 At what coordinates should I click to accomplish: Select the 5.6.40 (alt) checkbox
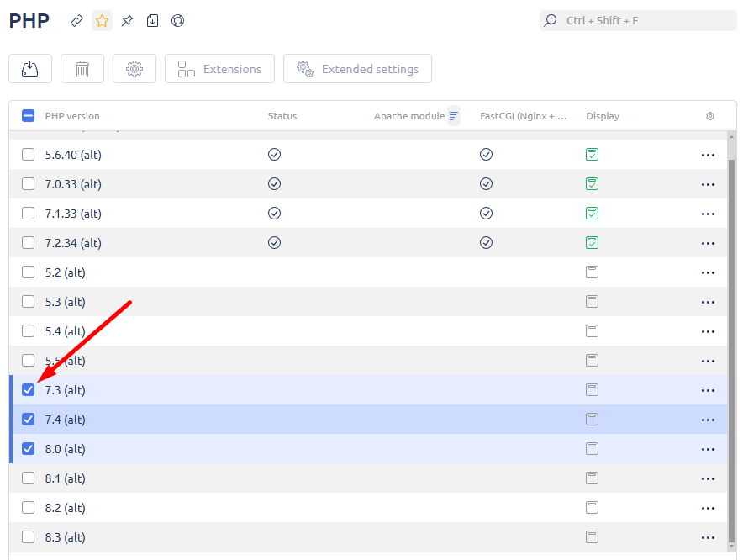click(x=28, y=155)
